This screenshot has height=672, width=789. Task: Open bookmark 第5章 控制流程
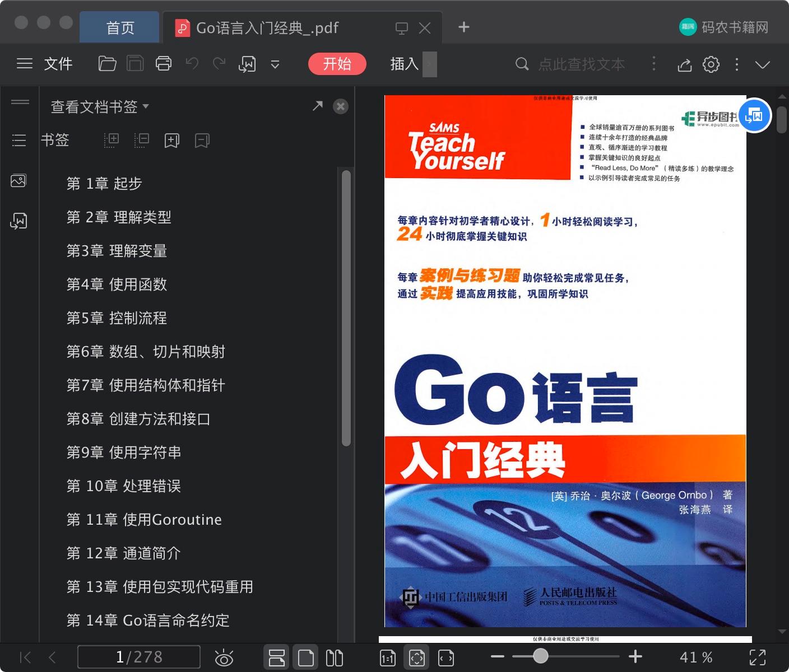click(x=117, y=318)
